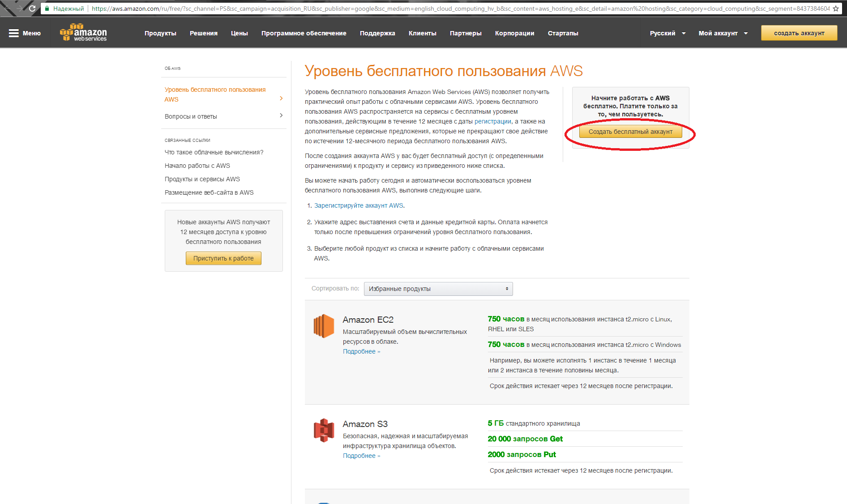Open Размещение веб-сайта в AWS link
Image resolution: width=847 pixels, height=504 pixels.
click(x=209, y=192)
